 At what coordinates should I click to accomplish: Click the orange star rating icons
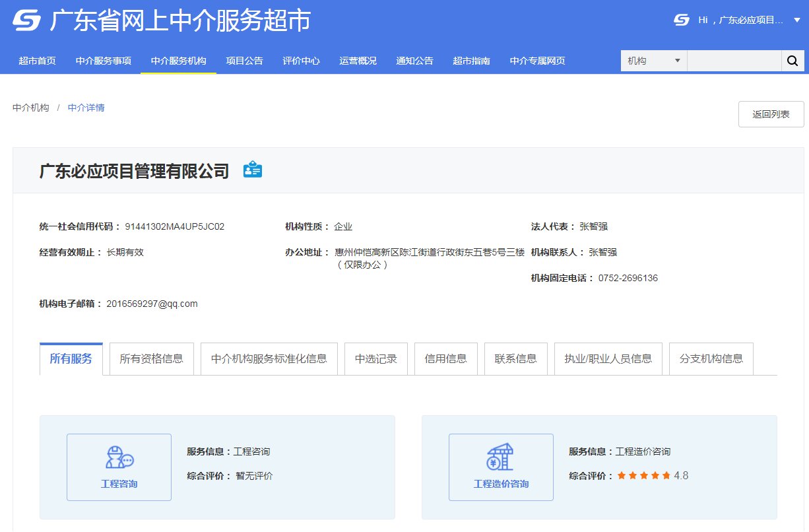pos(643,475)
